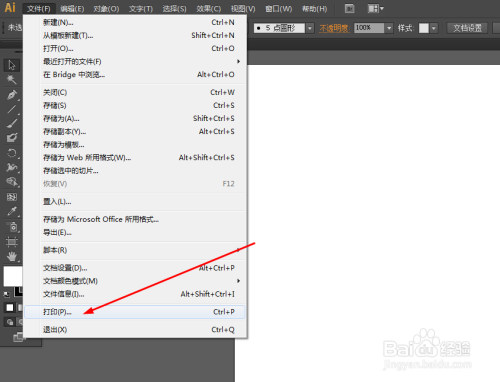This screenshot has height=382, width=500.
Task: Choose 文件信息(I)... menu entry
Action: coord(135,294)
